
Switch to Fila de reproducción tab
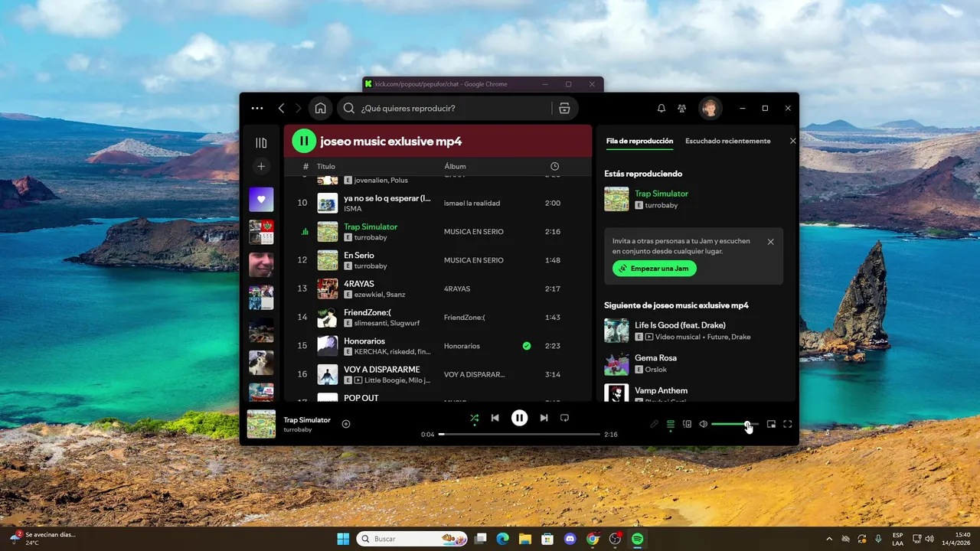[639, 141]
